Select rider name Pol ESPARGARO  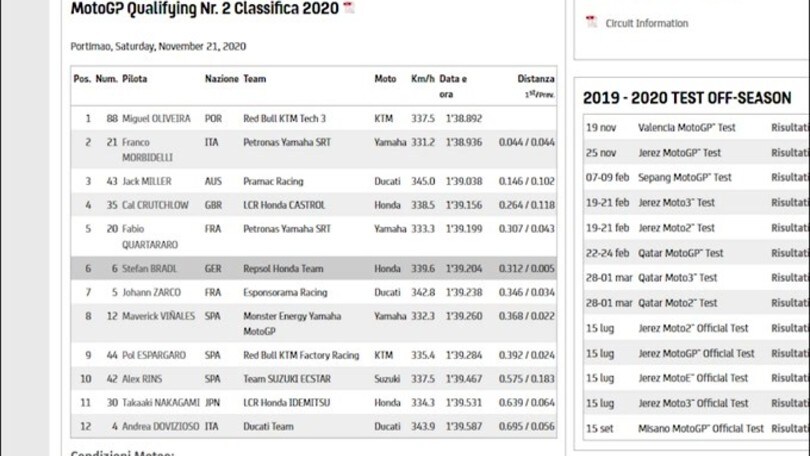pos(154,355)
